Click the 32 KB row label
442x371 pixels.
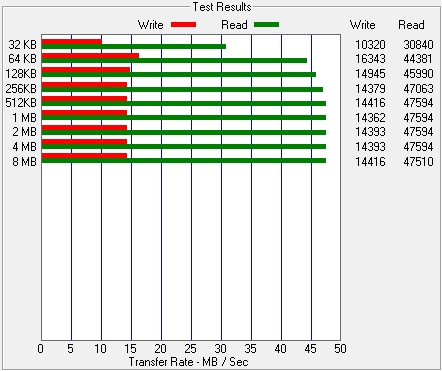point(22,44)
